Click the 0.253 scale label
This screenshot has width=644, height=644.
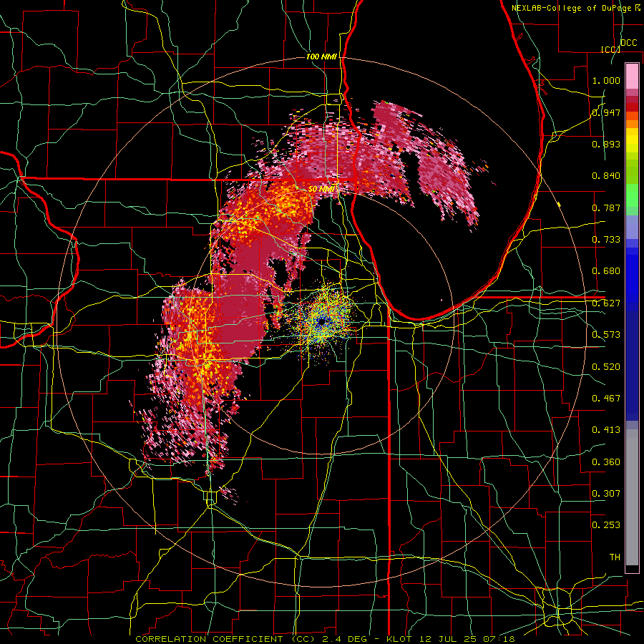point(606,525)
